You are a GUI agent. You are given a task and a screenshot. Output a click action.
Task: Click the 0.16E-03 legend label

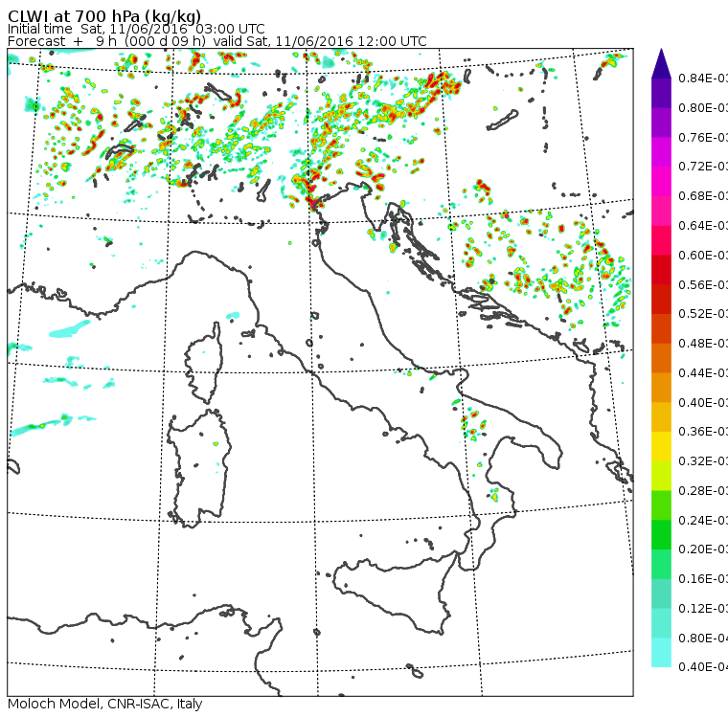(703, 579)
